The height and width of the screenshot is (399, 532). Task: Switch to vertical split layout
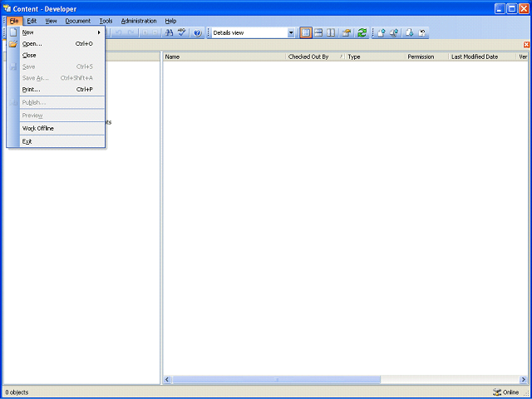pos(331,33)
